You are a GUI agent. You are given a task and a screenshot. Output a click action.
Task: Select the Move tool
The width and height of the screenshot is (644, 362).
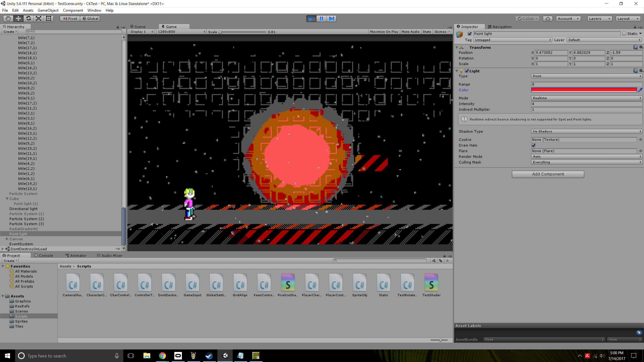pyautogui.click(x=18, y=19)
